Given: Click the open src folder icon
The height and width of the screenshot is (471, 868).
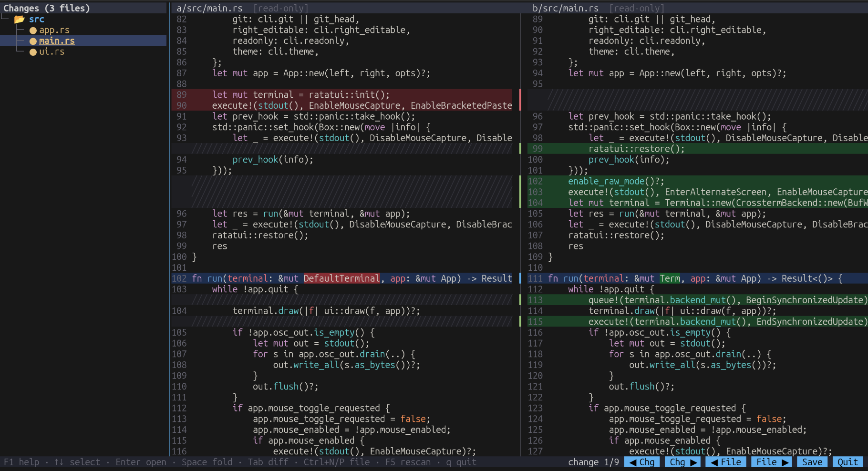Looking at the screenshot, I should click(20, 20).
